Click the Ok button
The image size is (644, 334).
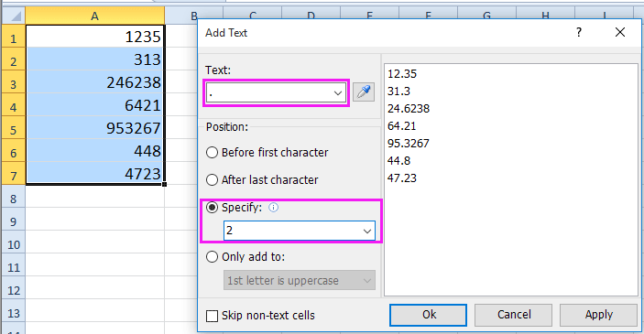(x=428, y=315)
